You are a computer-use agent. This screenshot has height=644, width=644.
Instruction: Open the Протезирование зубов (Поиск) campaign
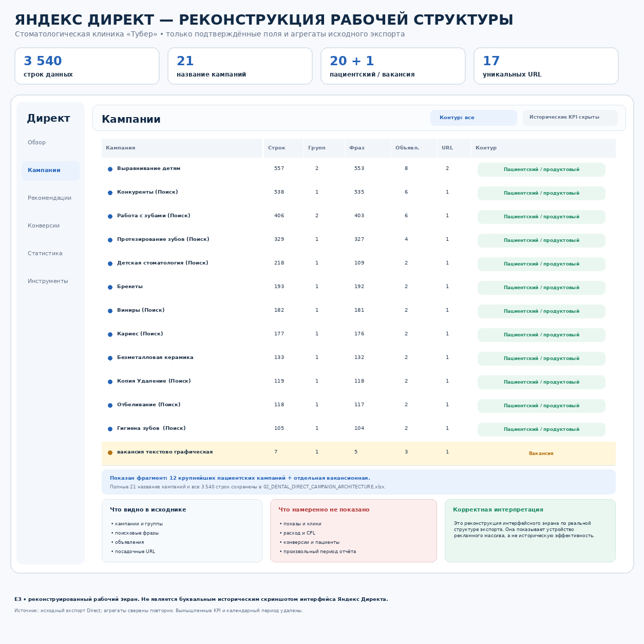(163, 239)
